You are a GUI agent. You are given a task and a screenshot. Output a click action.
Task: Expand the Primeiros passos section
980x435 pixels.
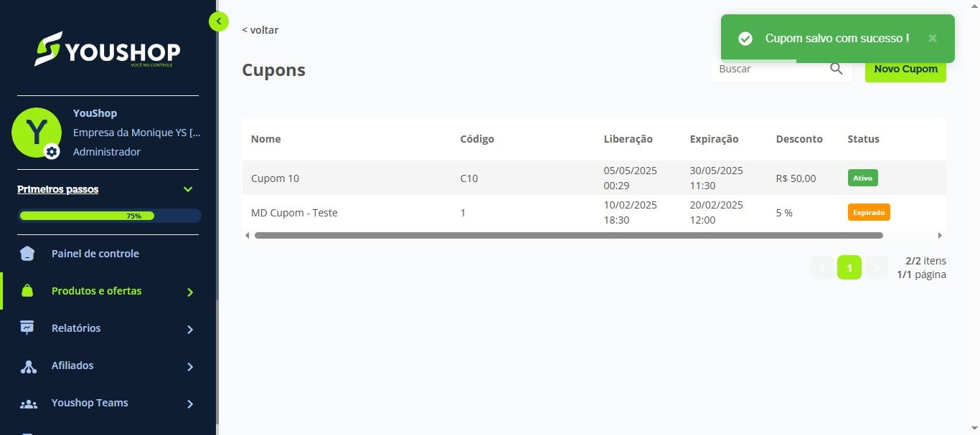click(188, 190)
